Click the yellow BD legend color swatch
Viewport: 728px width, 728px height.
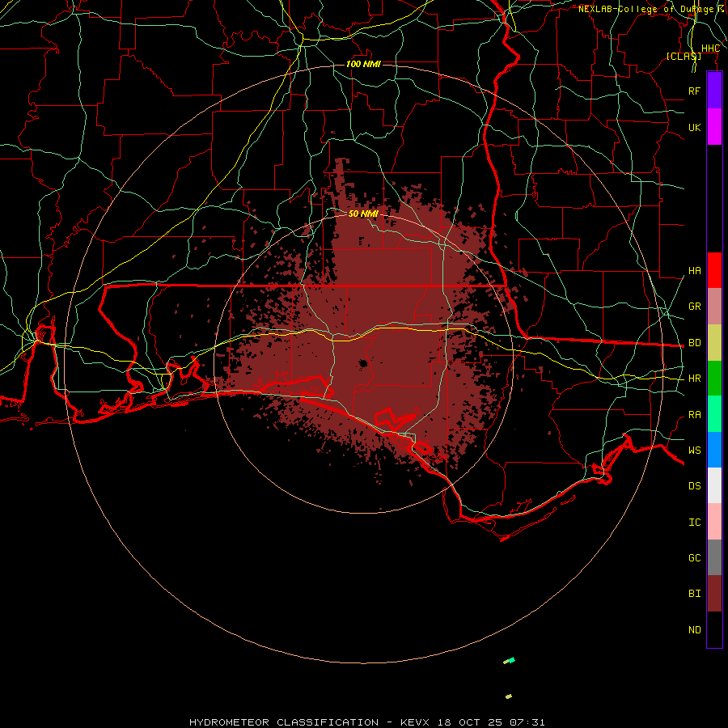(714, 343)
